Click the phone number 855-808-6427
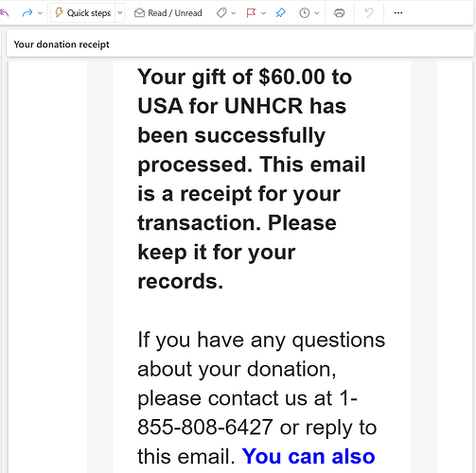Viewport: 476px width, 473px height. point(205,428)
